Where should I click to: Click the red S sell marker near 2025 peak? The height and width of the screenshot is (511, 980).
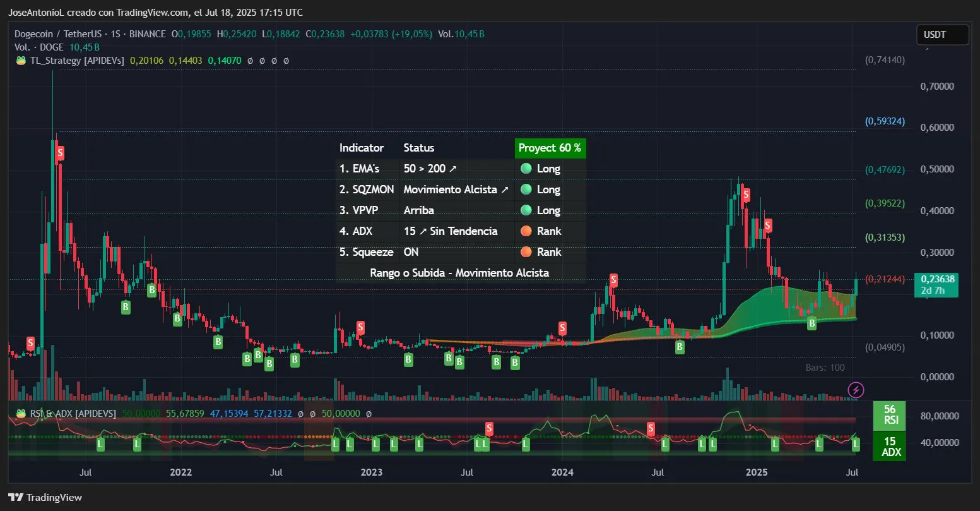tap(745, 195)
